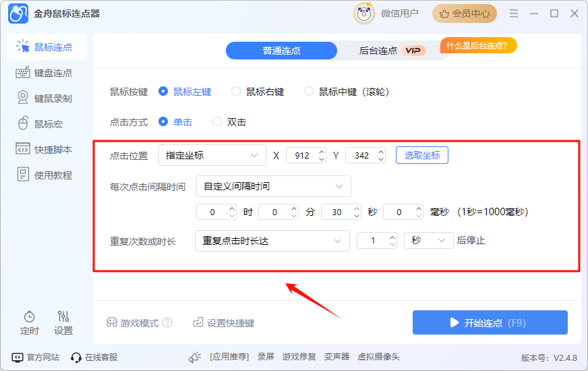Click the 游戏修复 recommended app link
The image size is (588, 371).
299,357
